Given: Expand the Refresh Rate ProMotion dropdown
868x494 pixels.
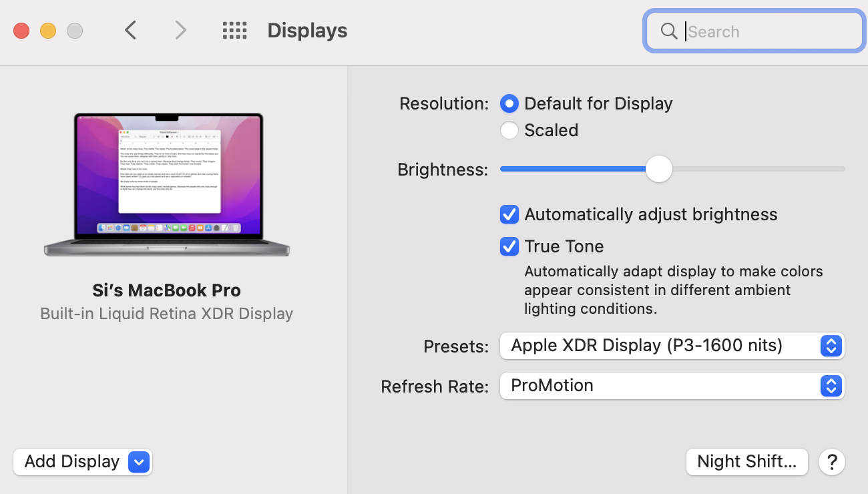Looking at the screenshot, I should point(672,386).
